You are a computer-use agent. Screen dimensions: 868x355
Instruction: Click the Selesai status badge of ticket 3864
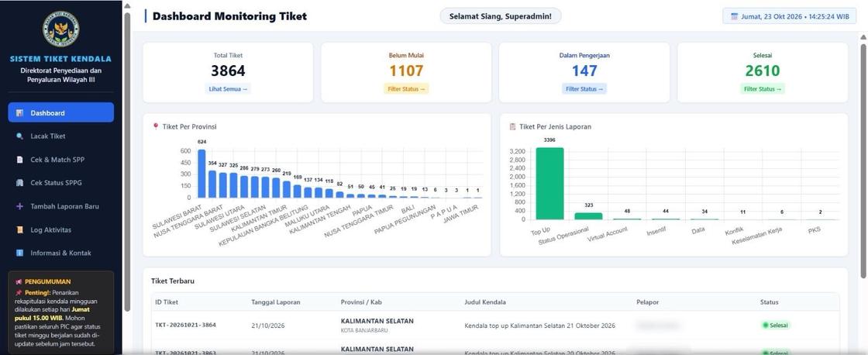point(776,325)
